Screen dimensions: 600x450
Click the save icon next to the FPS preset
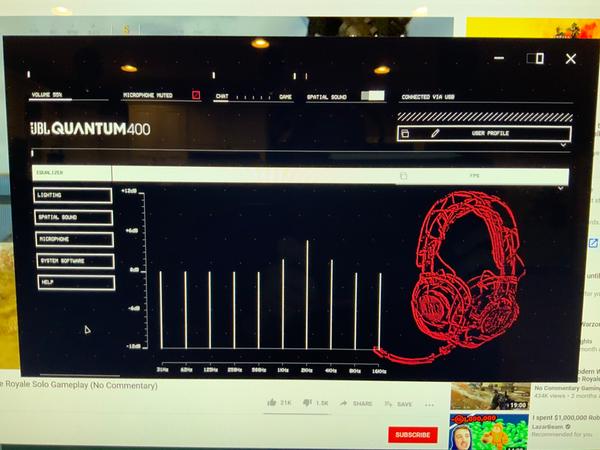pyautogui.click(x=403, y=176)
